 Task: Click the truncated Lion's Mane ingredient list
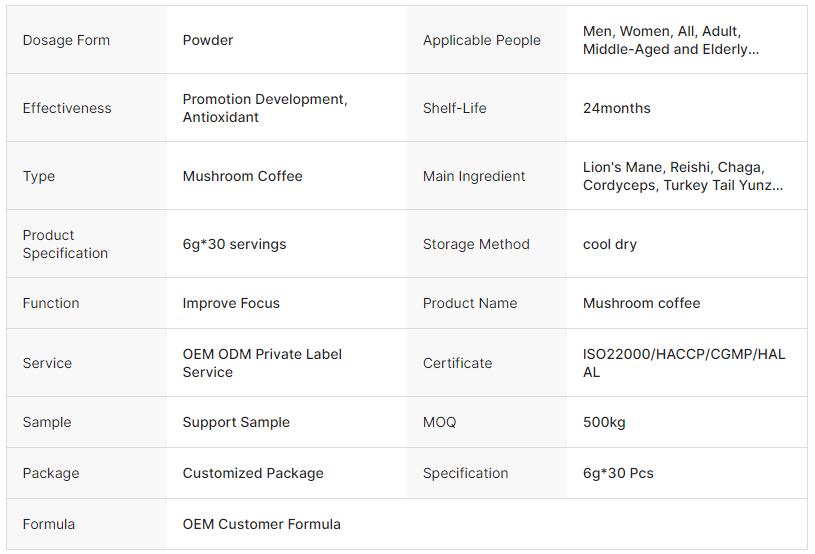[682, 176]
